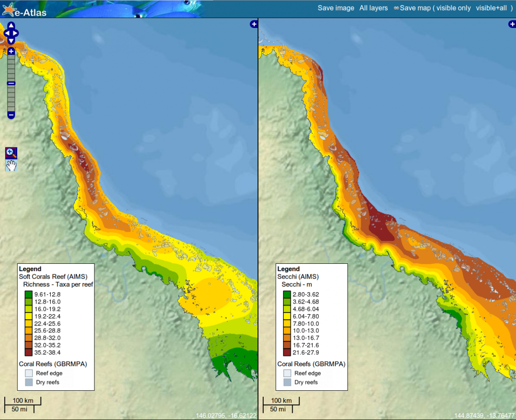Click the visible+all link
This screenshot has width=516, height=420.
click(x=492, y=8)
